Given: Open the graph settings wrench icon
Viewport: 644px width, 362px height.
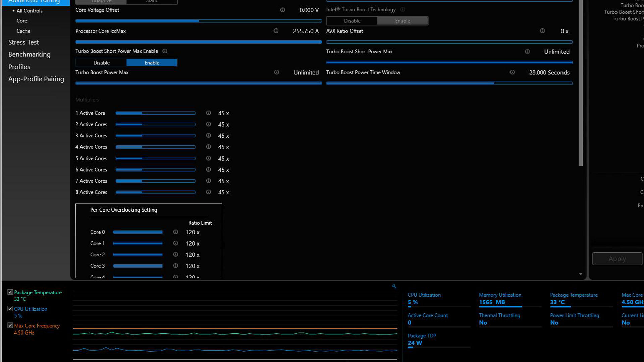Looking at the screenshot, I should (x=394, y=286).
